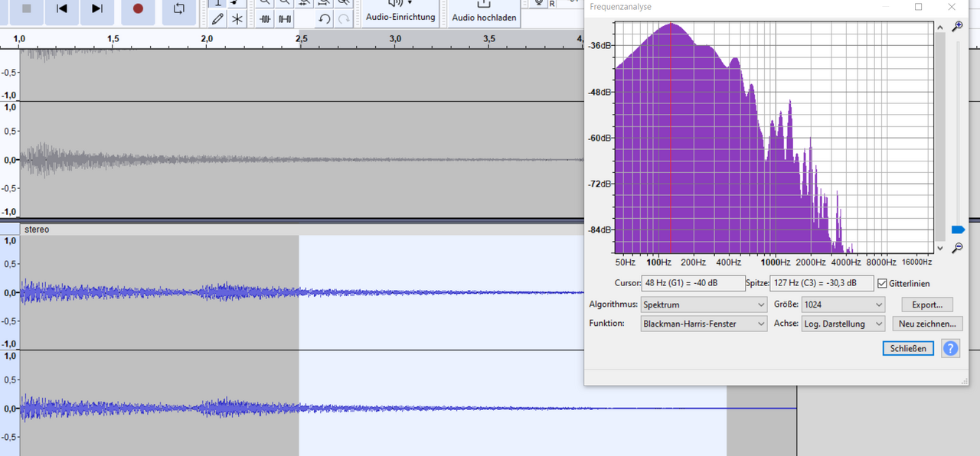980x456 pixels.
Task: Click the vertical scrollbar of the frequency graph
Action: pos(940,138)
